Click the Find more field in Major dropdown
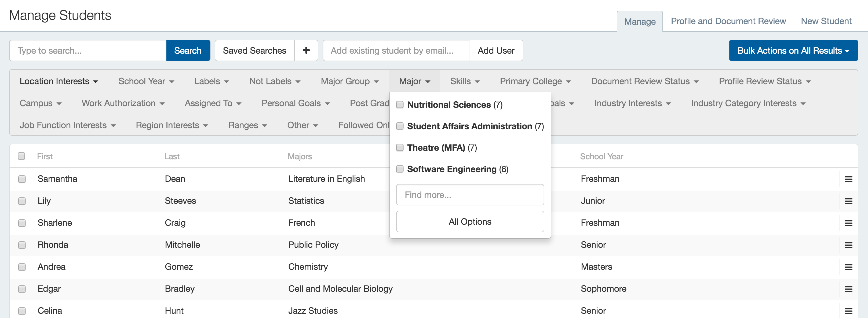The width and height of the screenshot is (868, 318). coord(470,194)
